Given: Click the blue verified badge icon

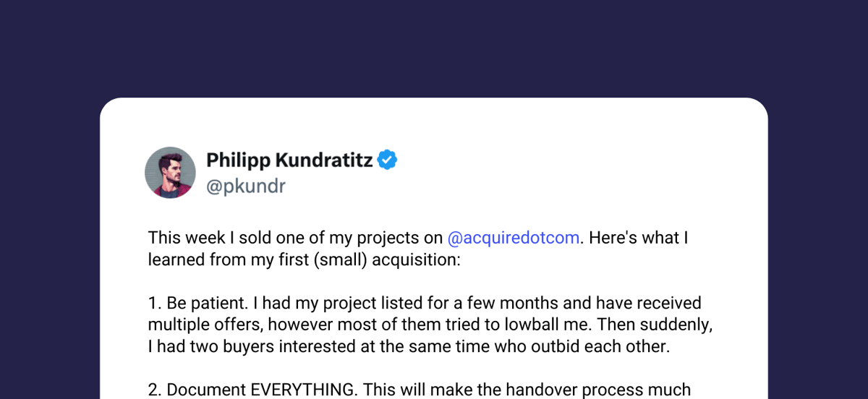Looking at the screenshot, I should tap(388, 160).
